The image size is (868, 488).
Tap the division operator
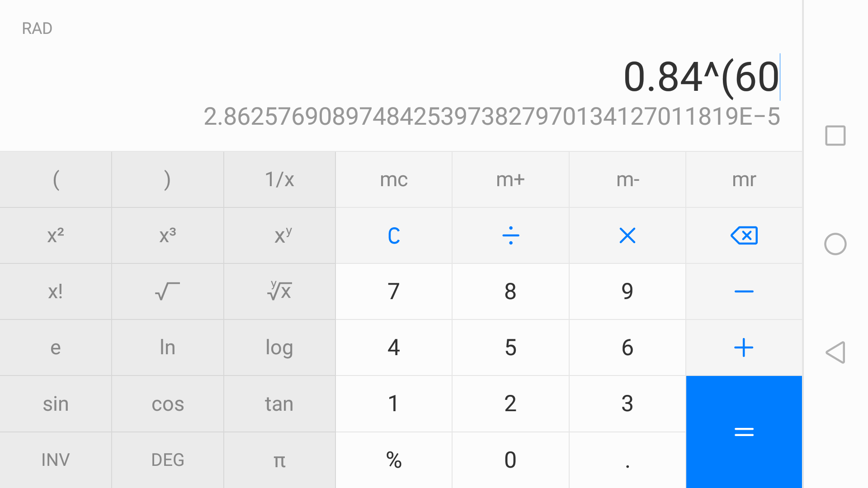(x=510, y=235)
